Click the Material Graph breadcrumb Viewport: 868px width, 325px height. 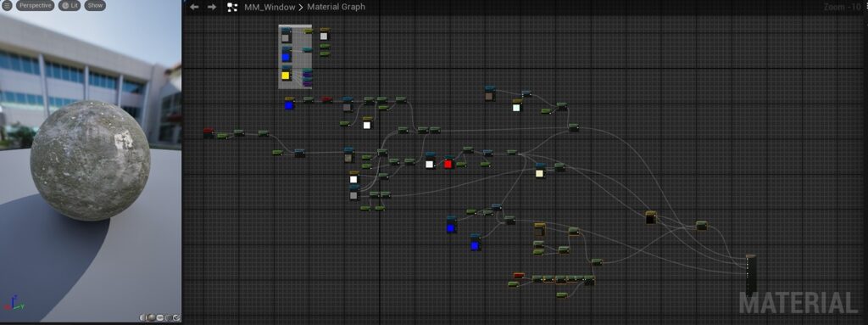point(336,7)
